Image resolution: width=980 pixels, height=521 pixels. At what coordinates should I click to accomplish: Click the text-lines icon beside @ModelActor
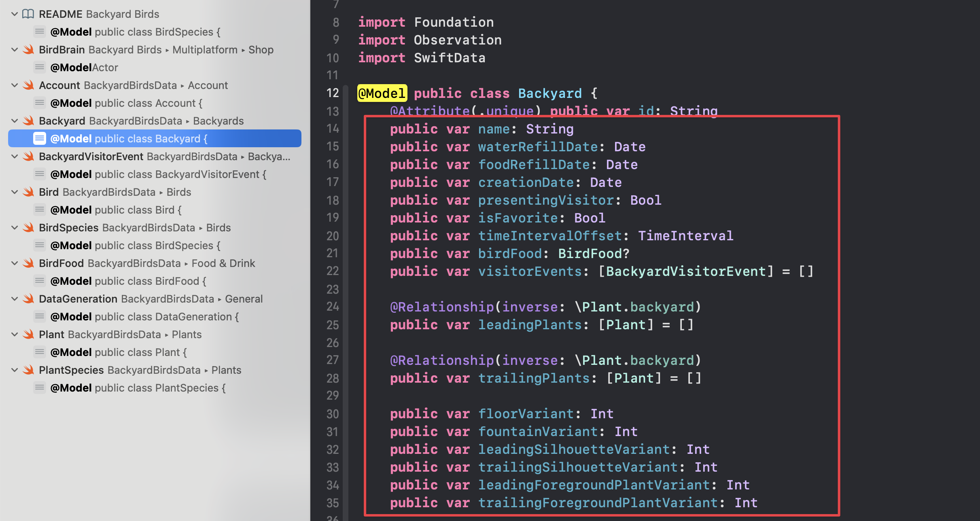pos(39,67)
